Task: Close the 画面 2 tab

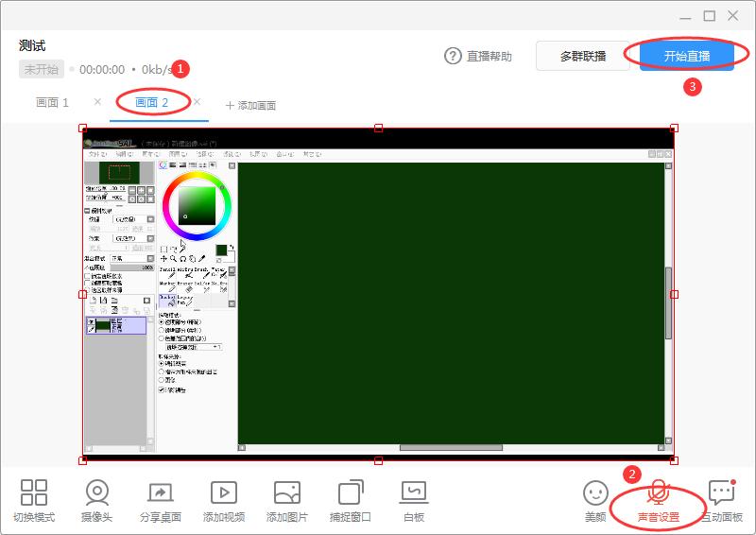Action: pyautogui.click(x=197, y=102)
